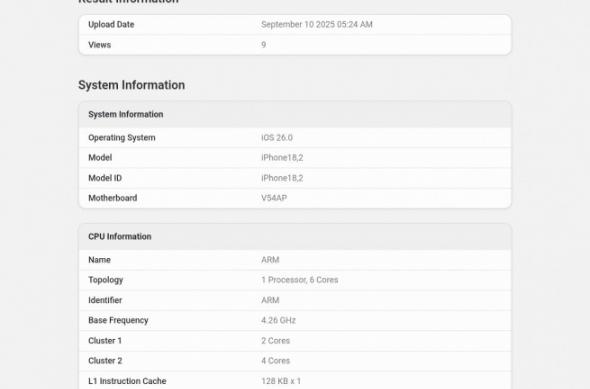590x389 pixels.
Task: Select the Identifier label
Action: [105, 300]
